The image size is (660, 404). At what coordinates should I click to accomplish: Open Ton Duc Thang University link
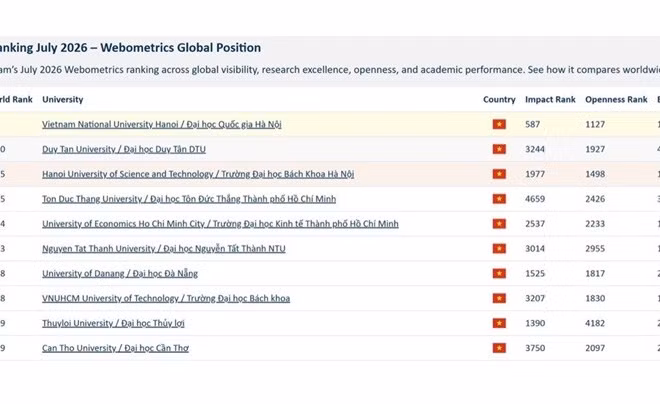coord(189,199)
